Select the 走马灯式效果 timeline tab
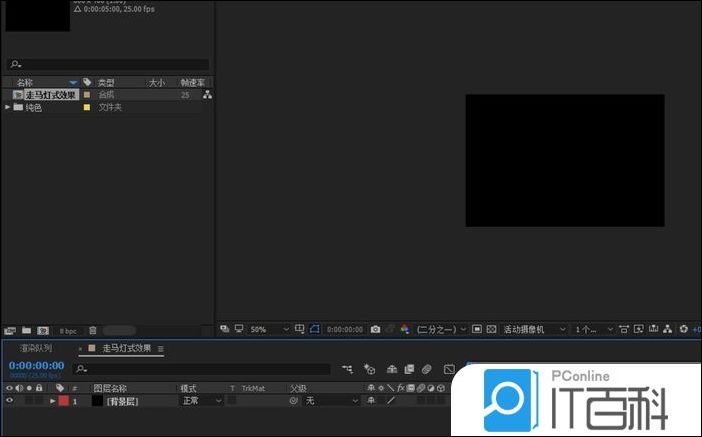The width and height of the screenshot is (702, 437). pyautogui.click(x=126, y=348)
